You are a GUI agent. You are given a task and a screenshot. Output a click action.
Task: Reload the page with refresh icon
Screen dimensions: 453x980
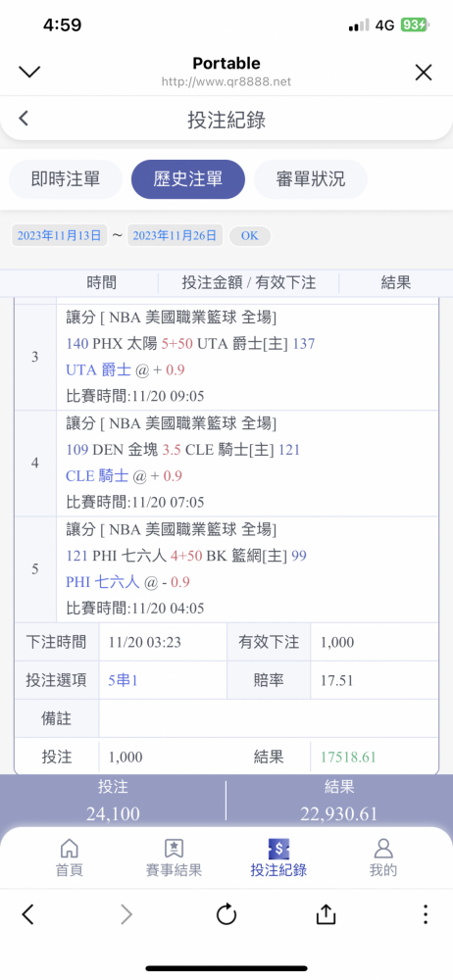click(x=226, y=915)
